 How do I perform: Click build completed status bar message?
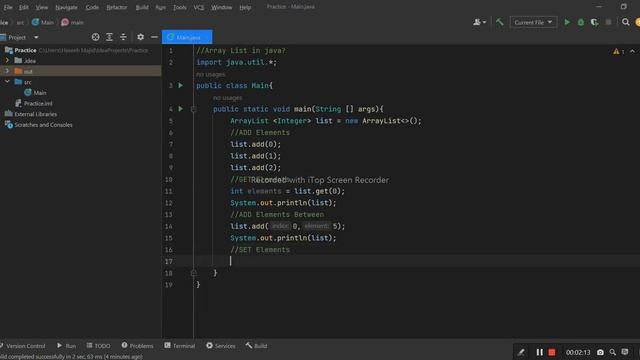71,357
